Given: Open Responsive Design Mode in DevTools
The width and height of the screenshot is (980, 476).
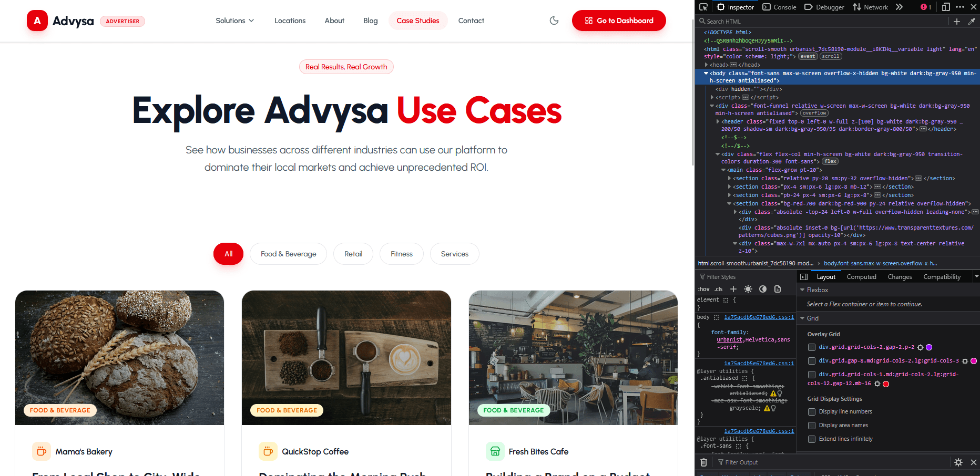Looking at the screenshot, I should click(946, 7).
